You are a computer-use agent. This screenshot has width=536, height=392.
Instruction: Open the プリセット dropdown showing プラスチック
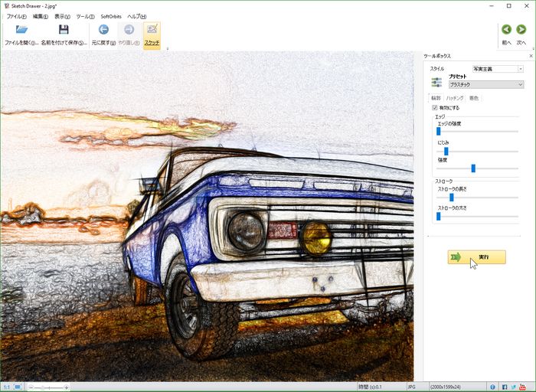[486, 84]
